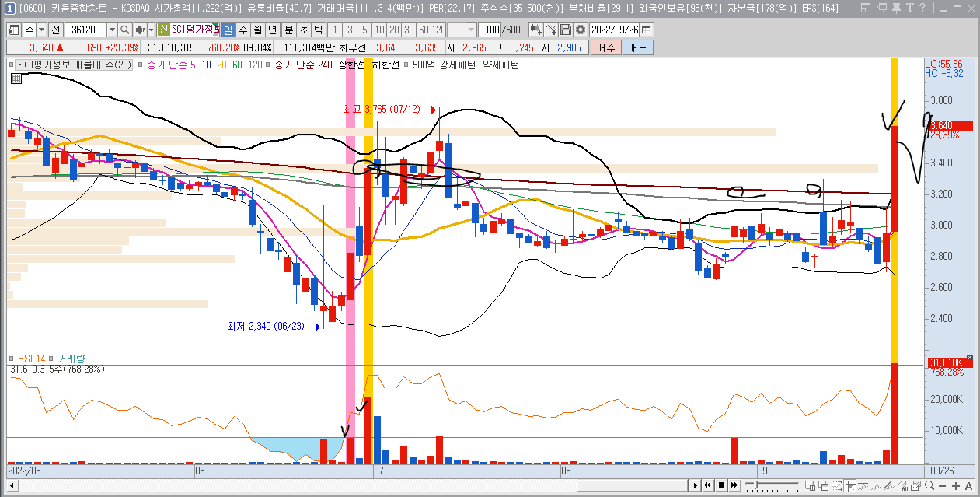Click the minus zoom-out icon at bottom
Image resolution: width=980 pixels, height=497 pixels.
coord(942,486)
